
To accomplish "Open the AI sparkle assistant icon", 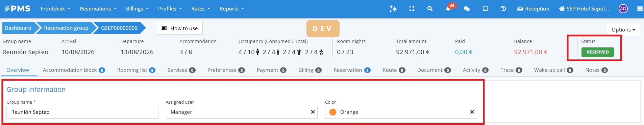I will click(x=393, y=9).
